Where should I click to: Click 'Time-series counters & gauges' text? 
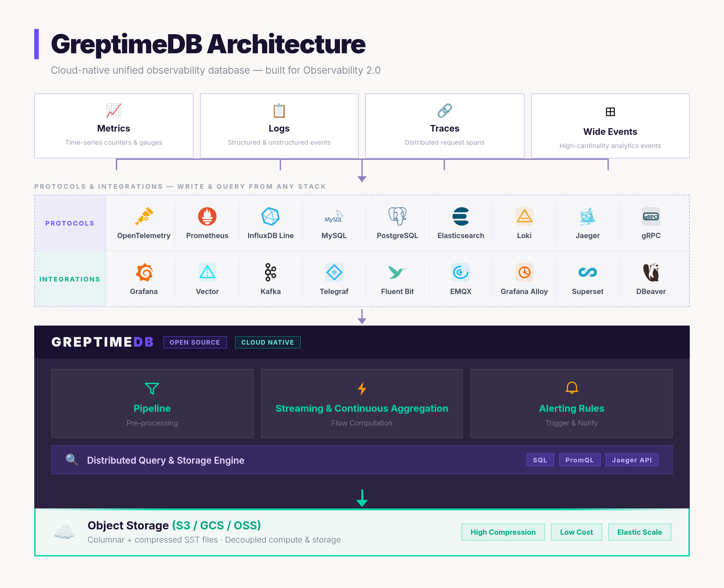114,142
